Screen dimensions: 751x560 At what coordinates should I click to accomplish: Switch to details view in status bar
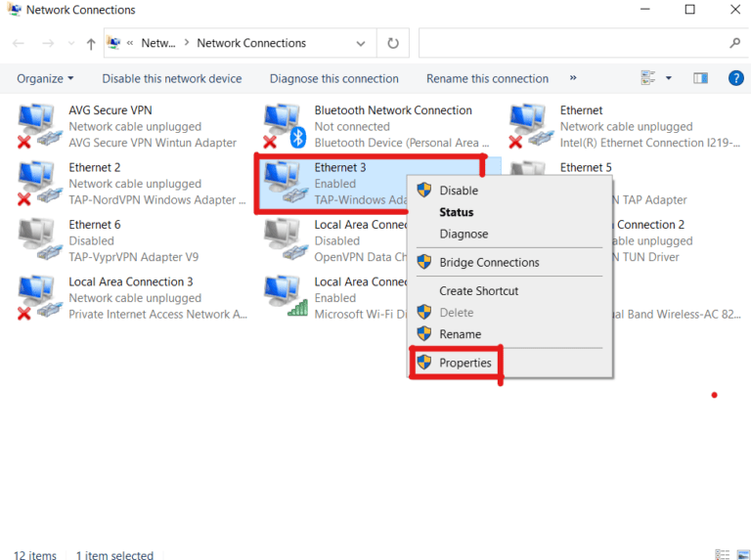point(722,554)
